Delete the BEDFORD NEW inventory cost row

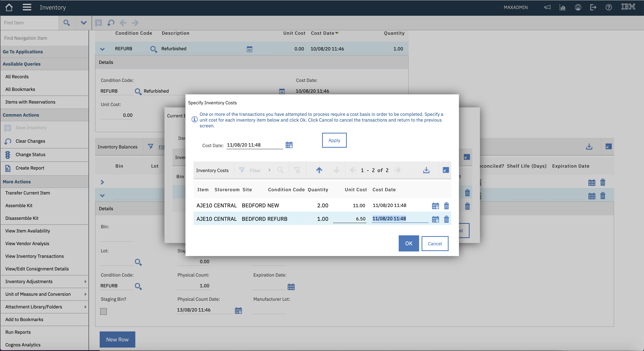(446, 206)
